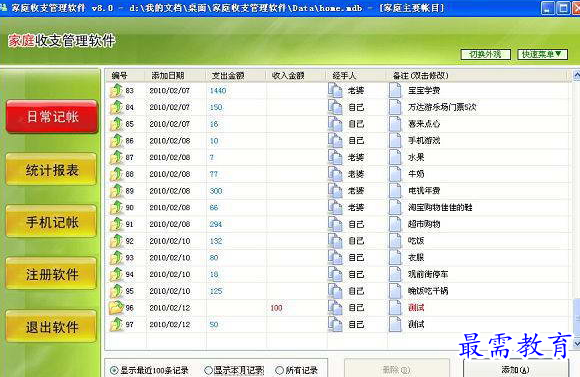Screen dimensions: 580x377
Task: Click the expense arrow icon for record 83
Action: coord(116,90)
